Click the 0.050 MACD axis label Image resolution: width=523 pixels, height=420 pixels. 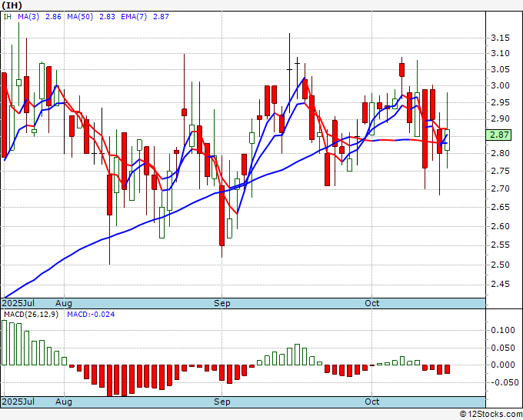tap(503, 348)
